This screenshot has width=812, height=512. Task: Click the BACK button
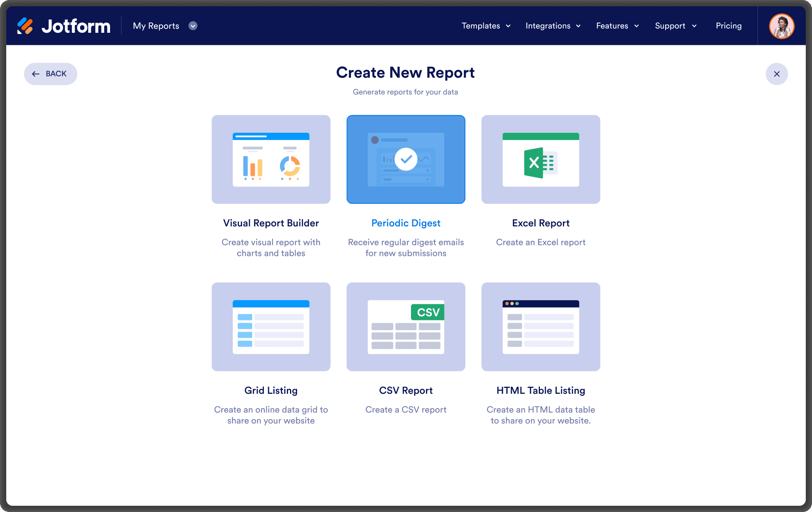pos(50,74)
